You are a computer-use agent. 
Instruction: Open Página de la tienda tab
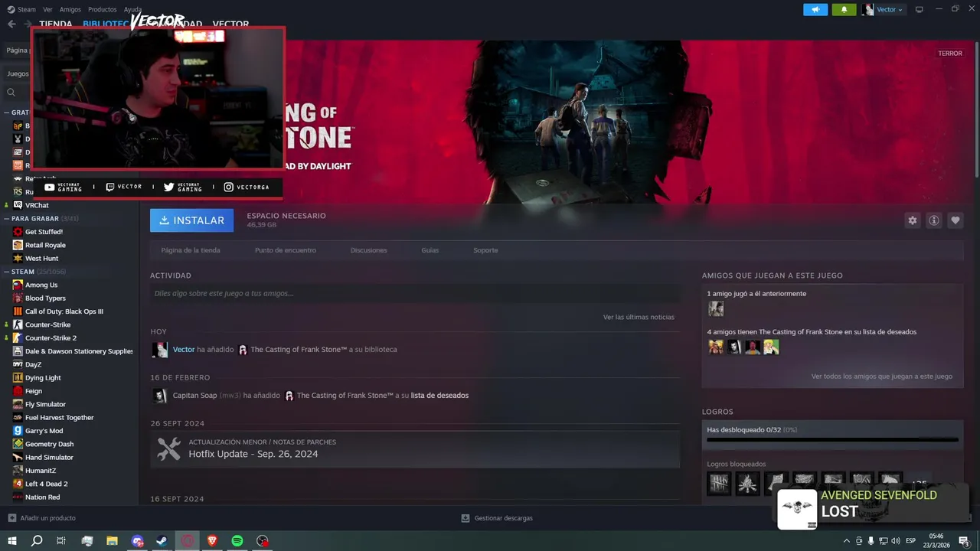(191, 250)
